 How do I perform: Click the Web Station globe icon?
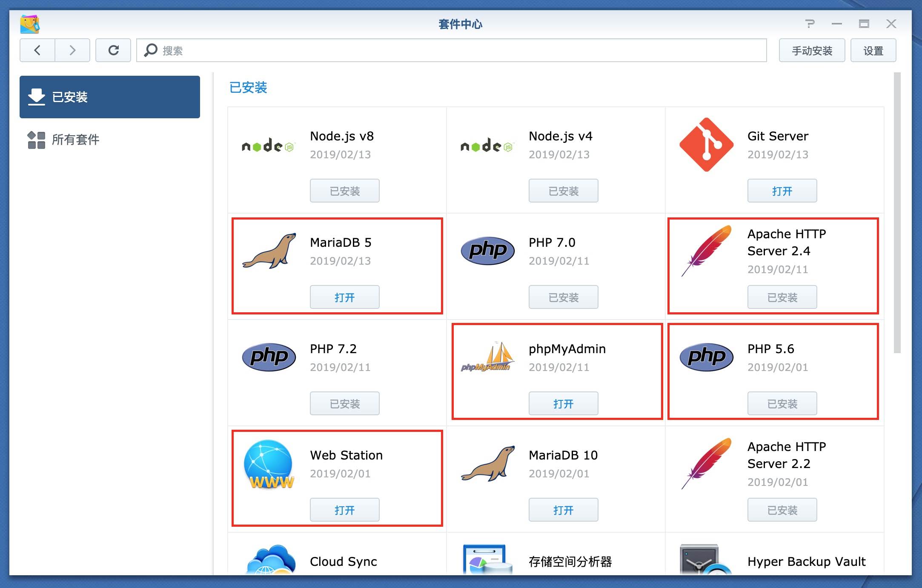[x=269, y=464]
